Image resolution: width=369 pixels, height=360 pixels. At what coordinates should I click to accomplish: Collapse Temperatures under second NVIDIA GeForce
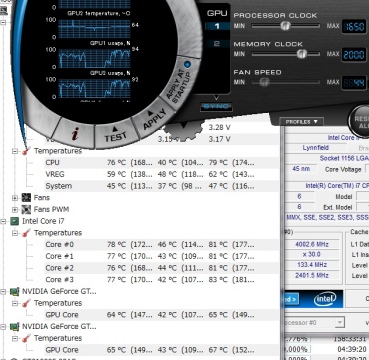click(x=15, y=338)
